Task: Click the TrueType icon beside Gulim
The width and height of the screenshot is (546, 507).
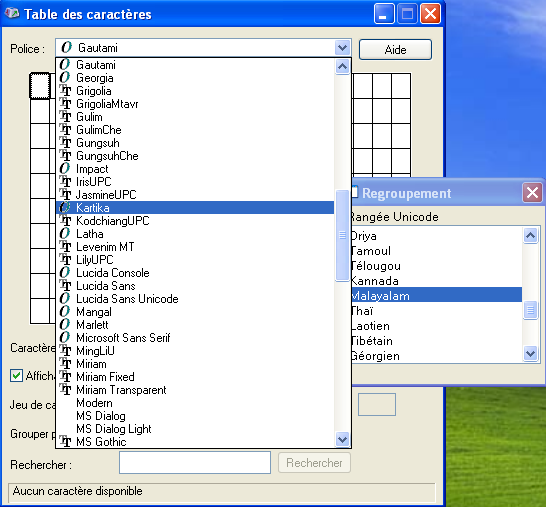Action: (65, 117)
